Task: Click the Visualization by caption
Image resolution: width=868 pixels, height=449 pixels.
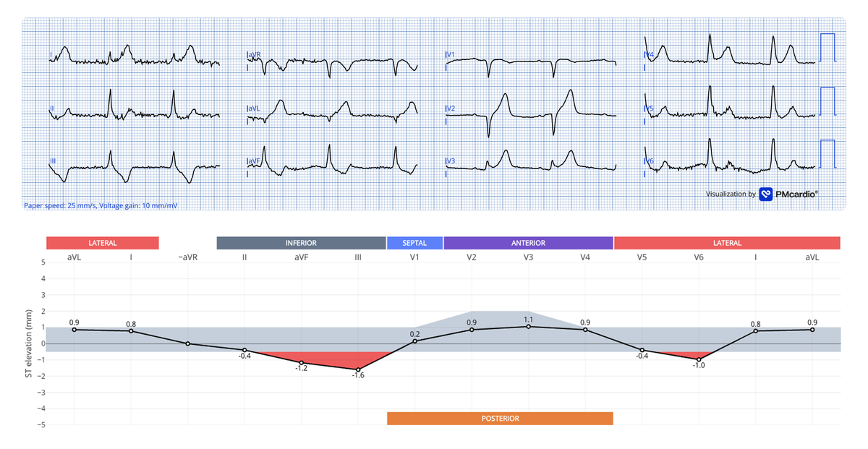Action: 731,194
